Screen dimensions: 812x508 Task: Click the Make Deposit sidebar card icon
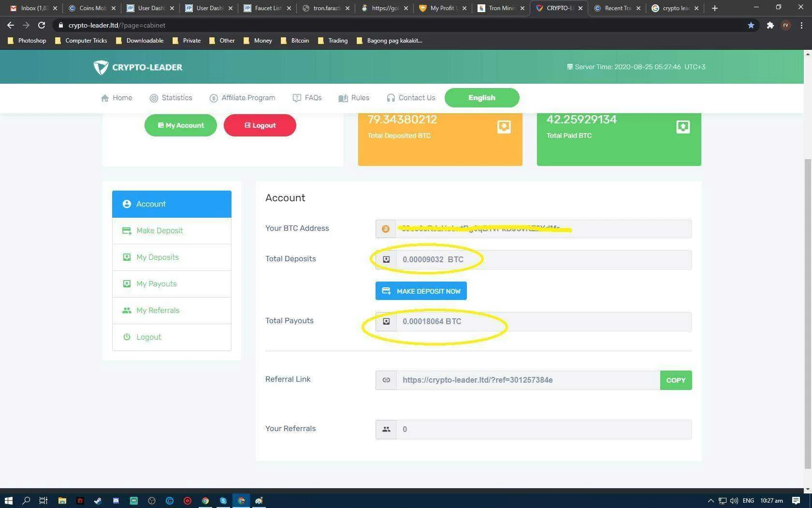[x=127, y=231]
